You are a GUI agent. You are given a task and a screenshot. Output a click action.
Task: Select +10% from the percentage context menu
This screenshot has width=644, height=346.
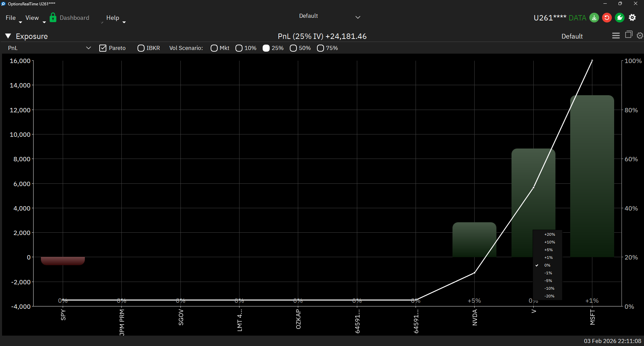550,242
